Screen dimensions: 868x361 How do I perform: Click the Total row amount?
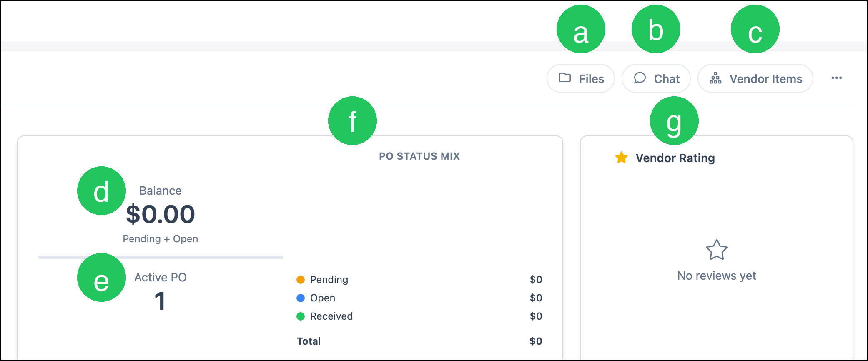(x=536, y=341)
